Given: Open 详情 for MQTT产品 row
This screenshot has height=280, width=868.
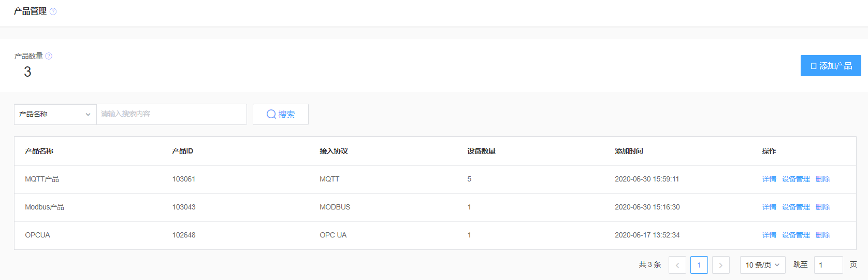Looking at the screenshot, I should [769, 179].
